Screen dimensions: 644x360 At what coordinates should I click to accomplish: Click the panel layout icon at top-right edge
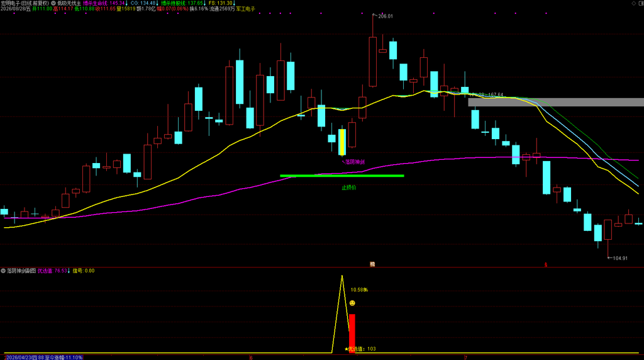(641, 3)
